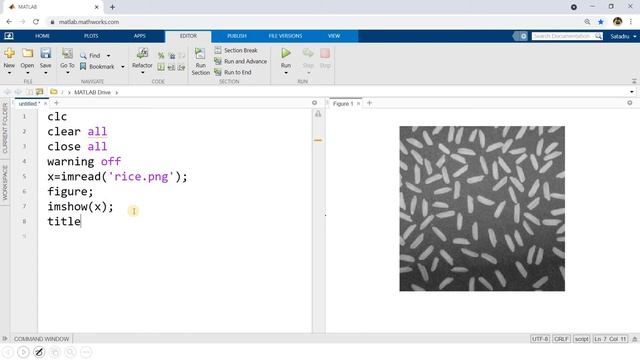
Task: Expand the Go To dropdown arrow
Action: coord(67,73)
